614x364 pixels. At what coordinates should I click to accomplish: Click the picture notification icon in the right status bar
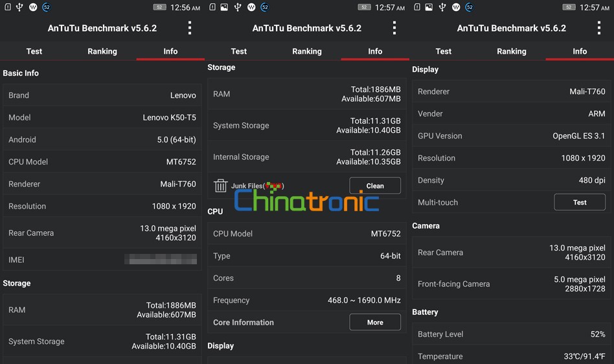(x=429, y=7)
